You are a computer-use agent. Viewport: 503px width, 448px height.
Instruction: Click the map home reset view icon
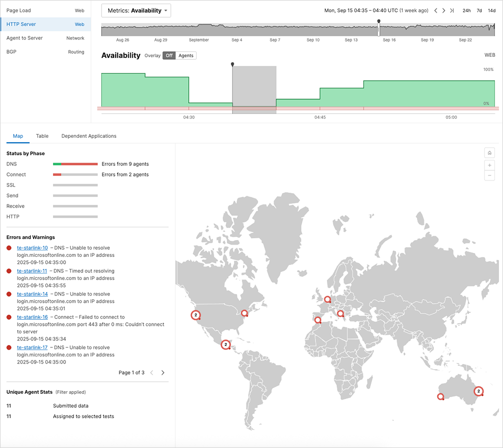click(489, 152)
